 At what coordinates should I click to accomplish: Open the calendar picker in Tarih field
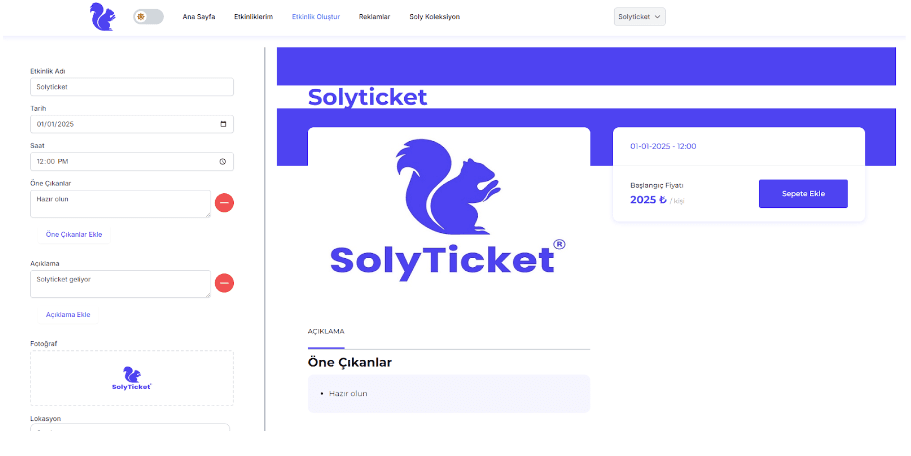(223, 124)
